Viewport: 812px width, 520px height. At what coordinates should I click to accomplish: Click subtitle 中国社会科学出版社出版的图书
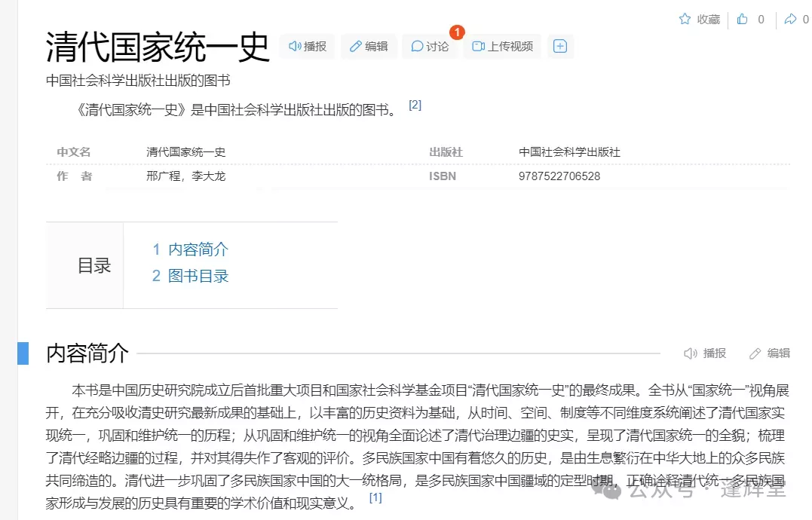click(138, 81)
